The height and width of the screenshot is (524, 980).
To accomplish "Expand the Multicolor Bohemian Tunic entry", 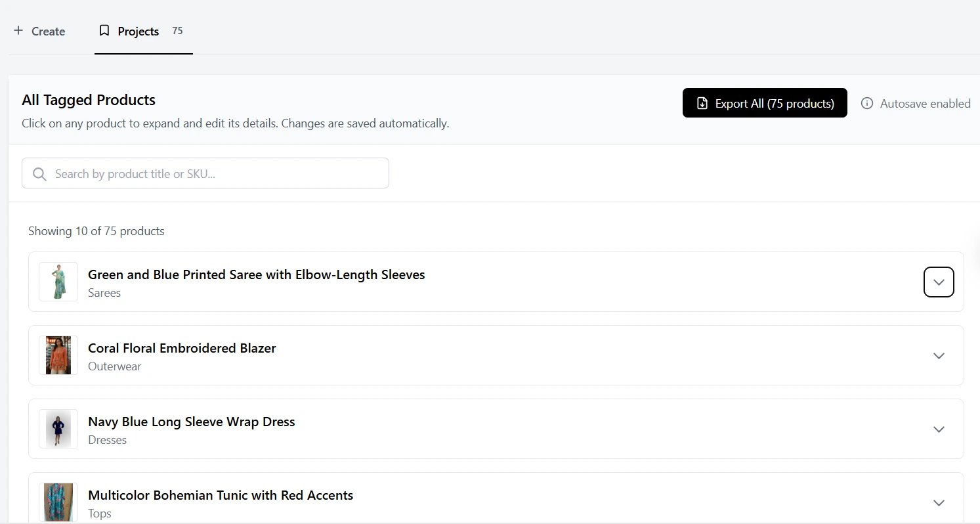I will [939, 502].
